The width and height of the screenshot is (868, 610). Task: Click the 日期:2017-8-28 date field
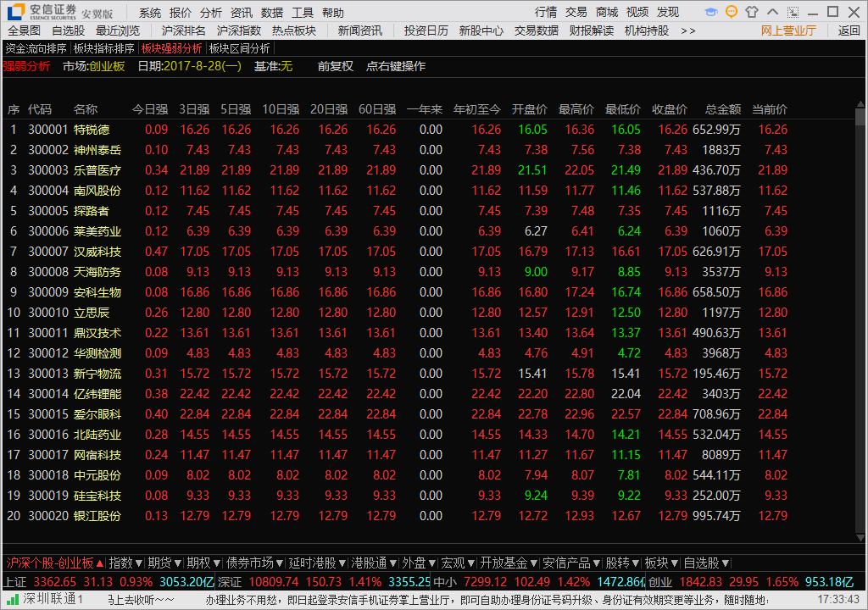coord(189,66)
